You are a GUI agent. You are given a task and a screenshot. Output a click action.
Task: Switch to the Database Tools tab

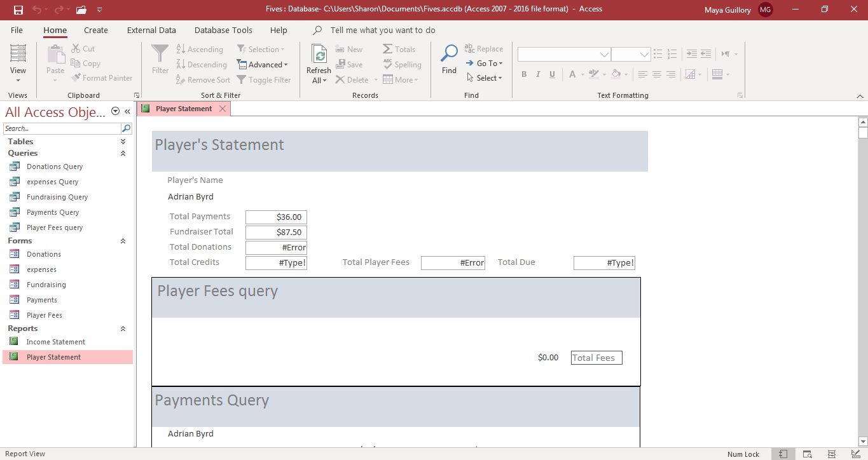coord(223,30)
